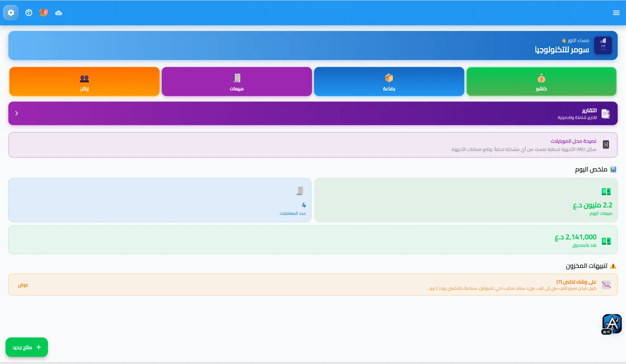Click the التقارير document icon
Screen dimensions: 626x364
(605, 114)
